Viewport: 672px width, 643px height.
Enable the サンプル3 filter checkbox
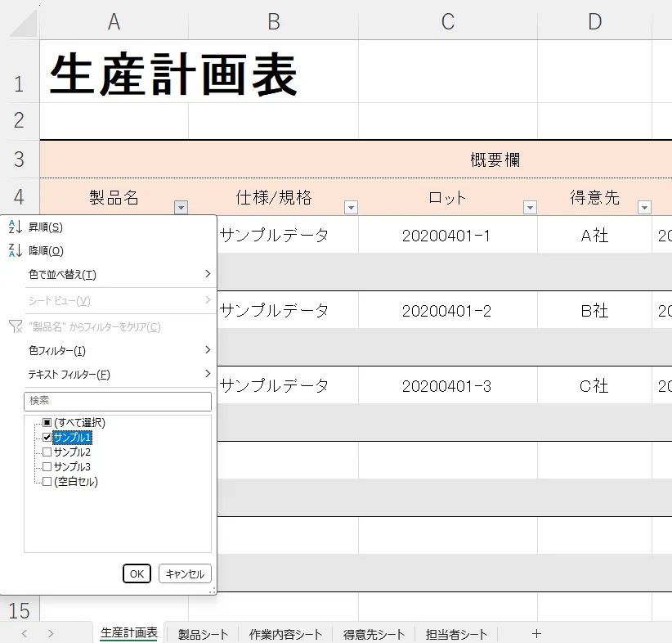(x=46, y=466)
